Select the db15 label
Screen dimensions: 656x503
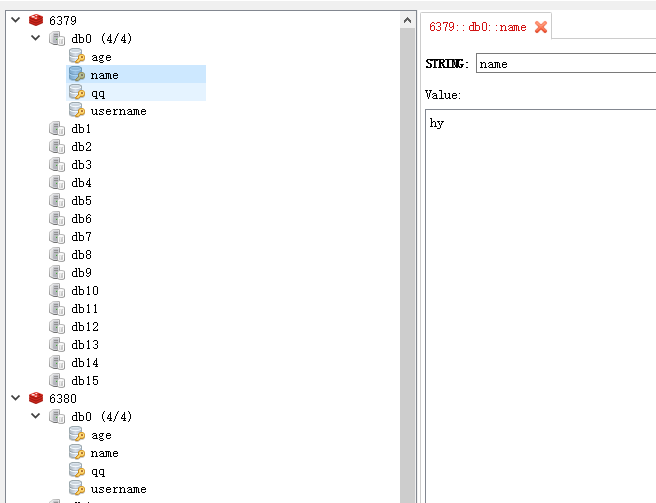(85, 380)
